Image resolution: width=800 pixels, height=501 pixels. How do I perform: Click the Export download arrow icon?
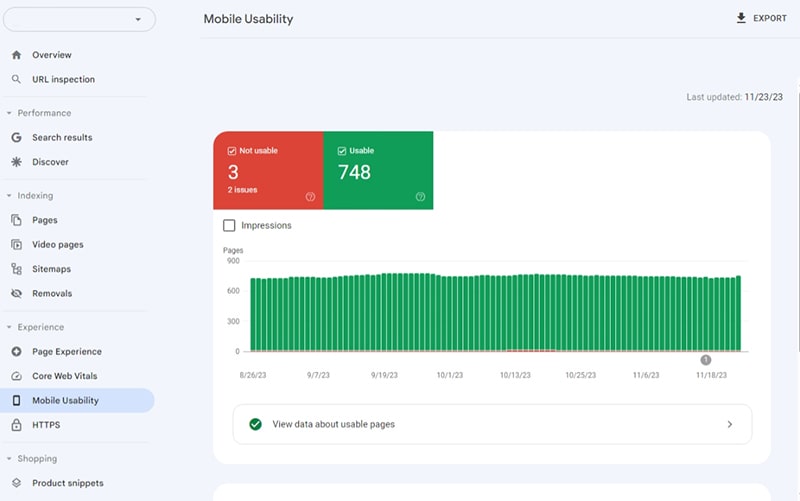click(741, 18)
